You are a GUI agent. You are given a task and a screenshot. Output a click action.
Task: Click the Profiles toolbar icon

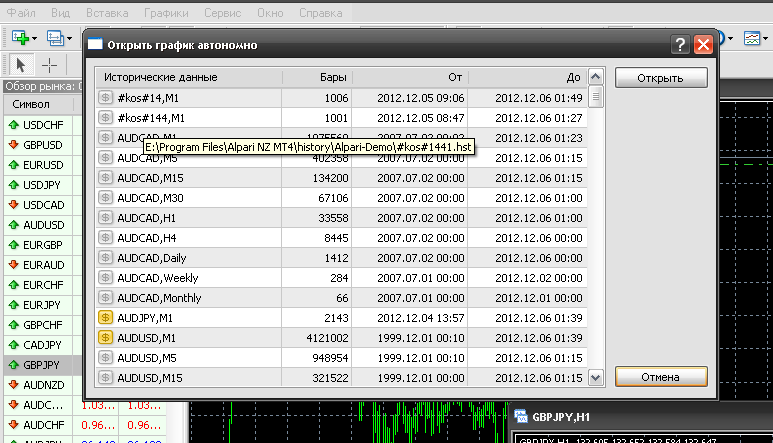point(55,38)
